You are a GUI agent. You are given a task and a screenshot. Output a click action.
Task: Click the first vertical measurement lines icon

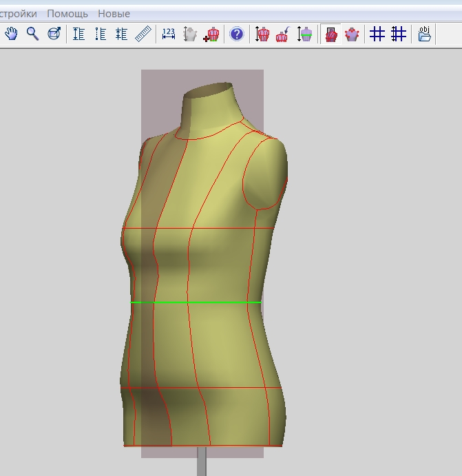(x=79, y=34)
